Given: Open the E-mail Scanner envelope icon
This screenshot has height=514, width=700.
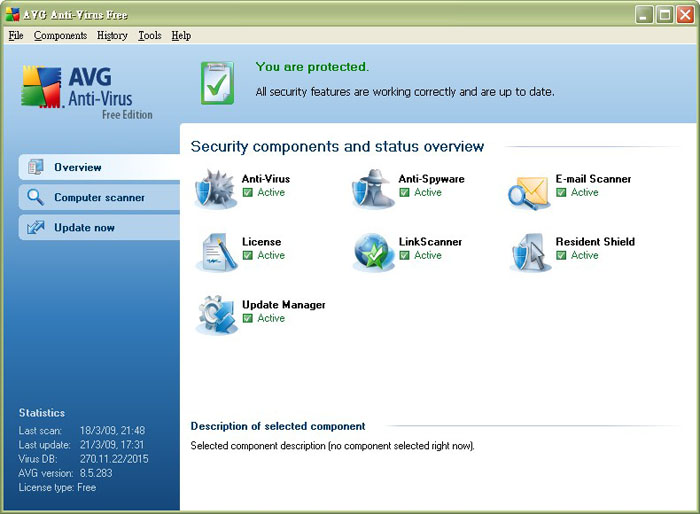Looking at the screenshot, I should (x=529, y=188).
